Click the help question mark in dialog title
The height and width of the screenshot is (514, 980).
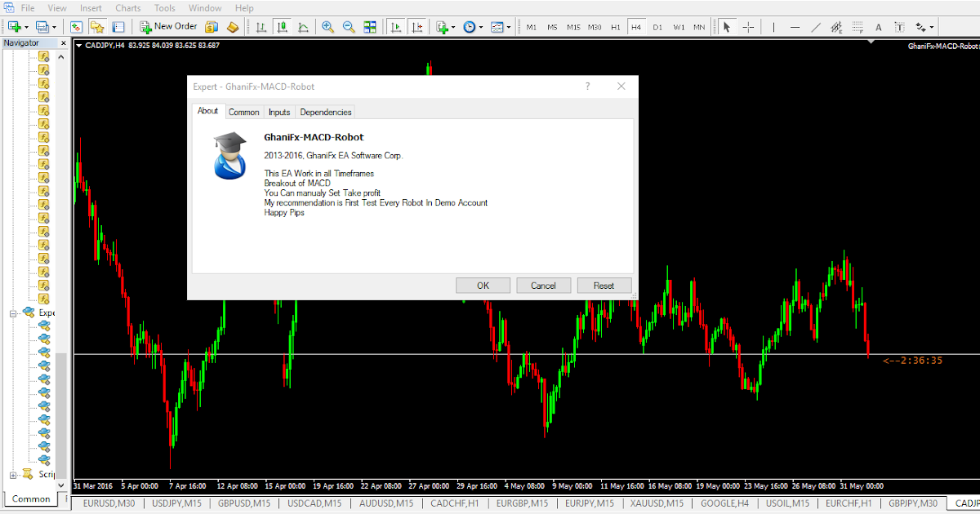[588, 86]
